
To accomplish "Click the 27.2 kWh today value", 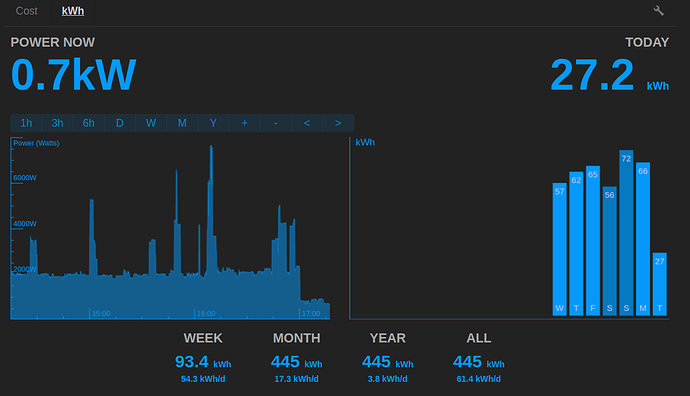I will pos(609,75).
